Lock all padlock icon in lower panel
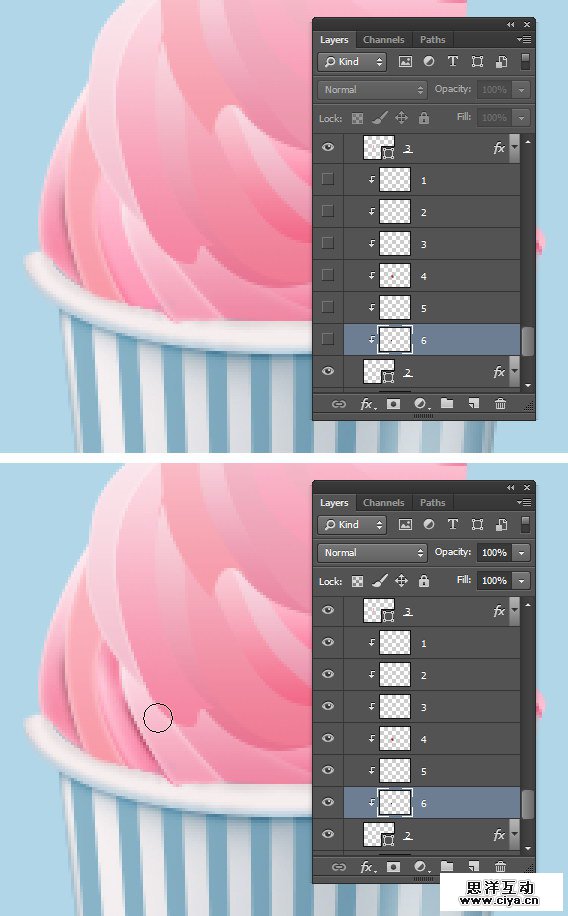Viewport: 568px width, 916px height. tap(424, 581)
